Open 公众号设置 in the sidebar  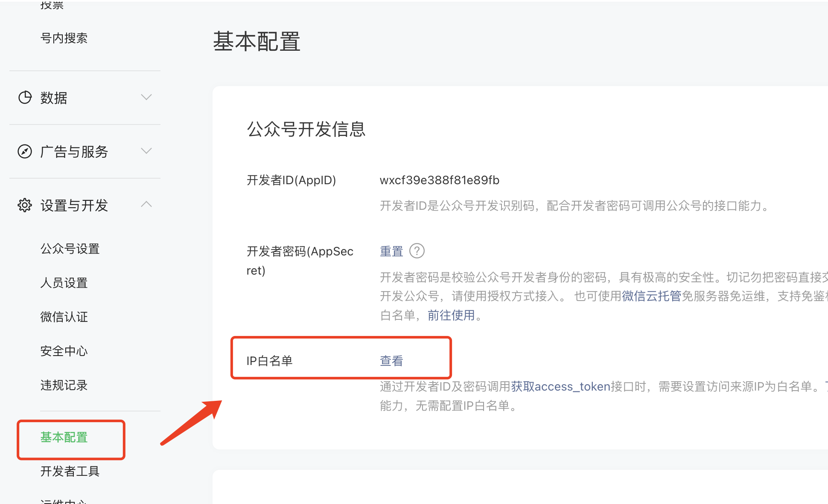(x=70, y=249)
